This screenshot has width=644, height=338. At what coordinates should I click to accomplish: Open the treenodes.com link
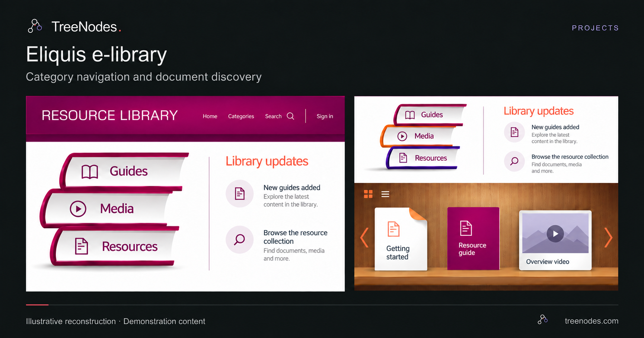click(592, 321)
